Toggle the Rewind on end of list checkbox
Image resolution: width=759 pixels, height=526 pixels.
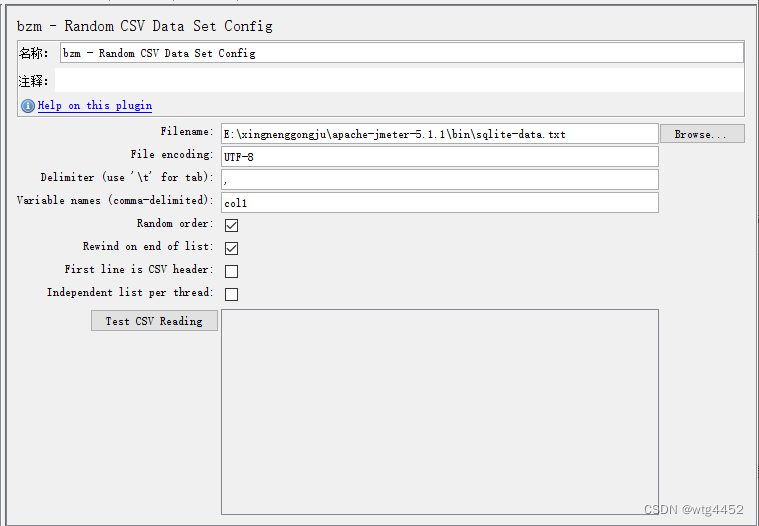tap(231, 248)
